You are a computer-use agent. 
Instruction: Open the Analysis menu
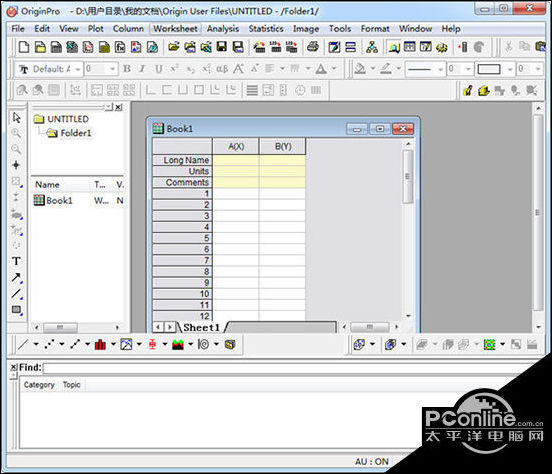tap(223, 29)
